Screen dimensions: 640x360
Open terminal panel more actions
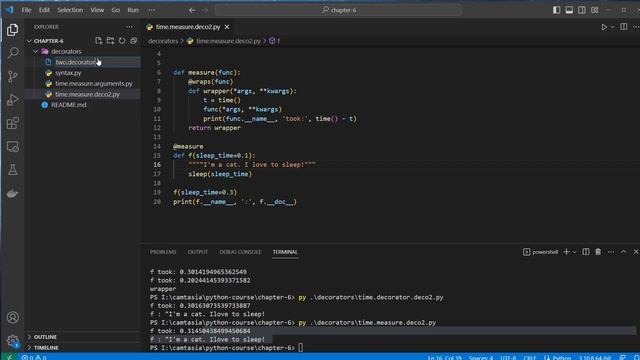click(x=611, y=252)
